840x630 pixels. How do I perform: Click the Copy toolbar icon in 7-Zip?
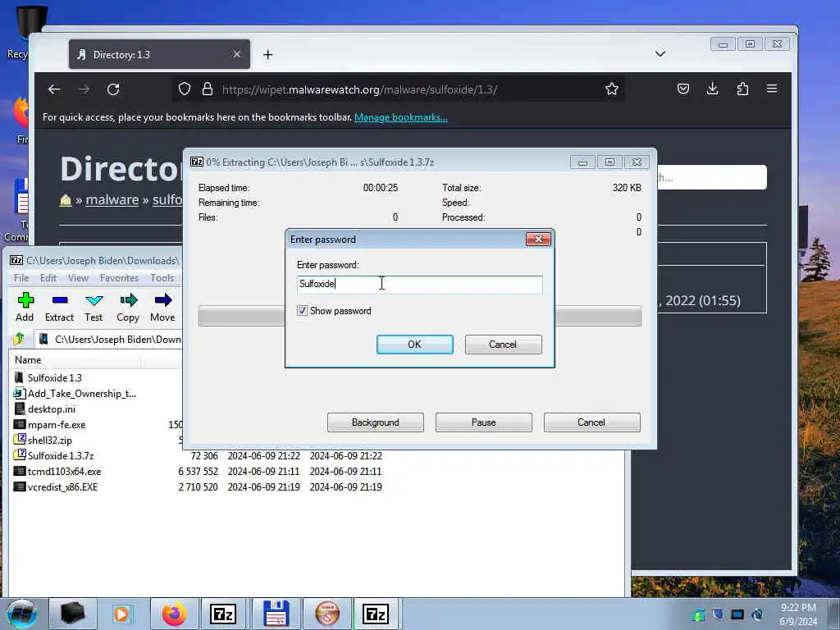128,307
